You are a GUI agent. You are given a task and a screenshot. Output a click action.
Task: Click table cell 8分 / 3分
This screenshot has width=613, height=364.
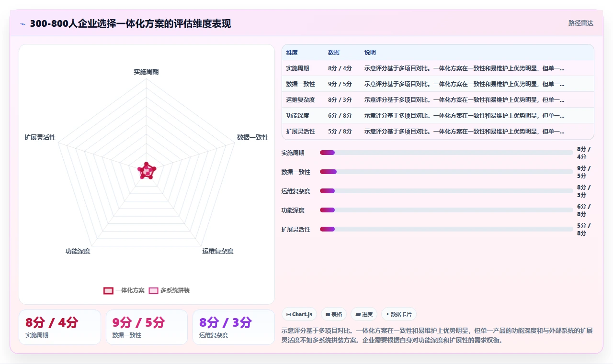pos(340,100)
